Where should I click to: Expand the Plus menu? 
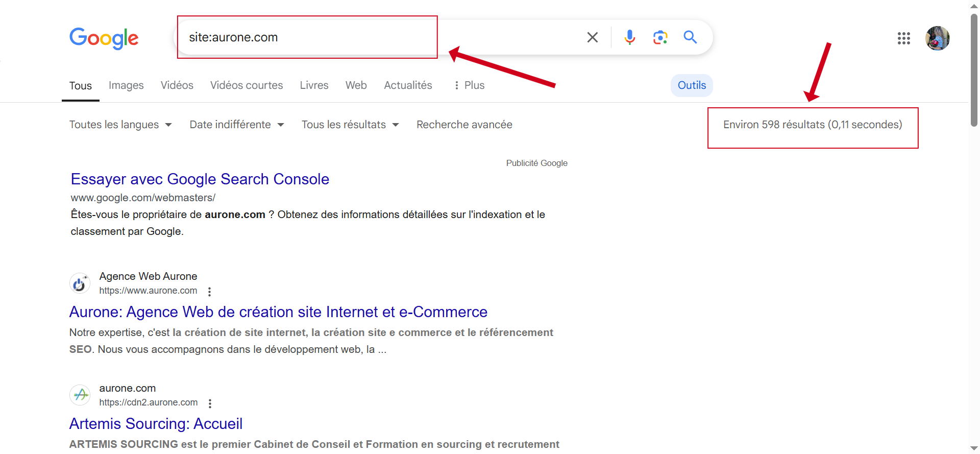click(x=469, y=85)
